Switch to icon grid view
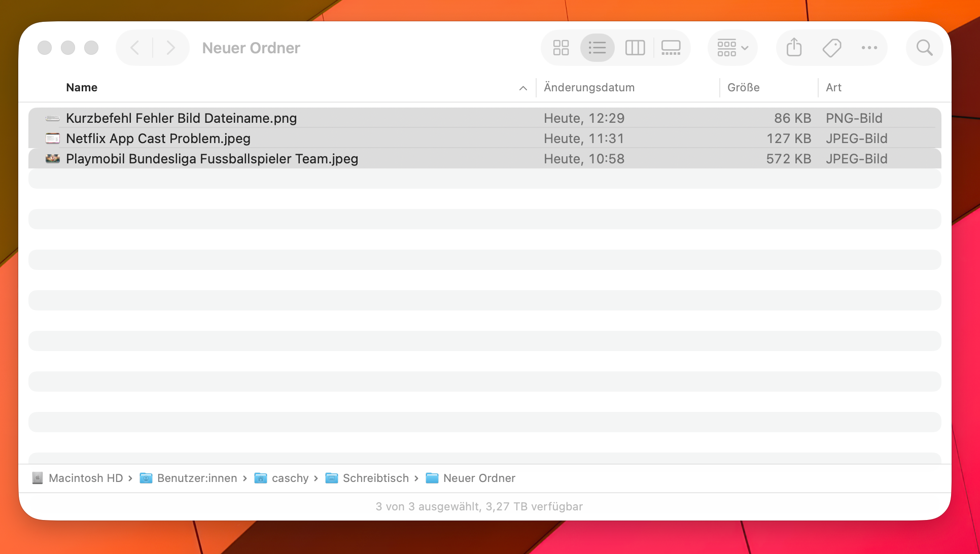This screenshot has height=554, width=980. click(x=561, y=48)
